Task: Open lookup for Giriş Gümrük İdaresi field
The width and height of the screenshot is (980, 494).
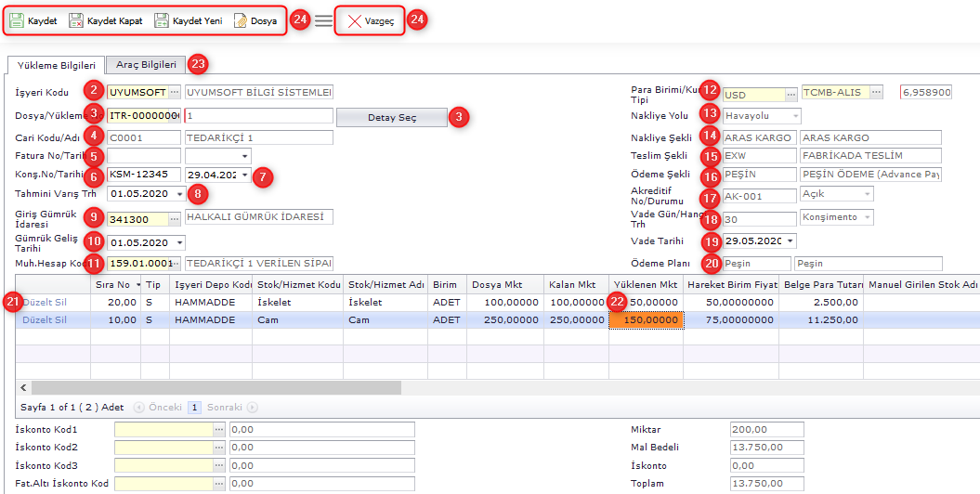Action: [x=175, y=217]
